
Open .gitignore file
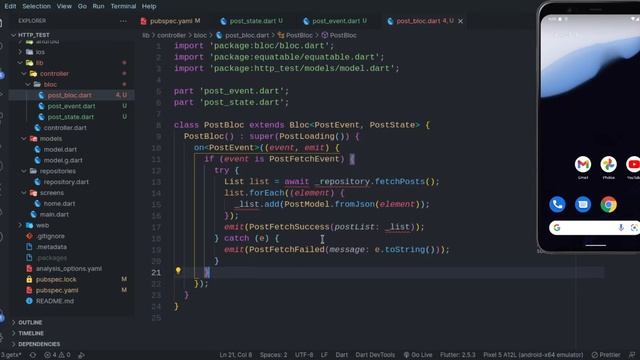[50, 236]
